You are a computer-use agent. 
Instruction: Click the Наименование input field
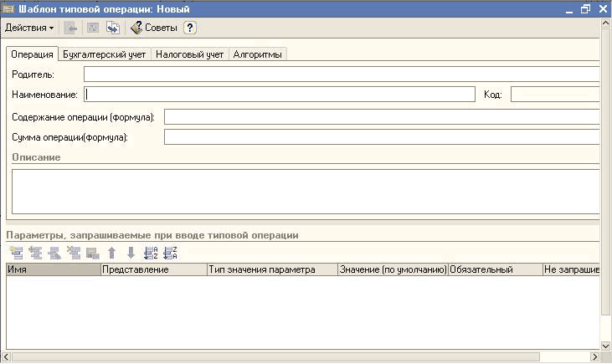(280, 95)
